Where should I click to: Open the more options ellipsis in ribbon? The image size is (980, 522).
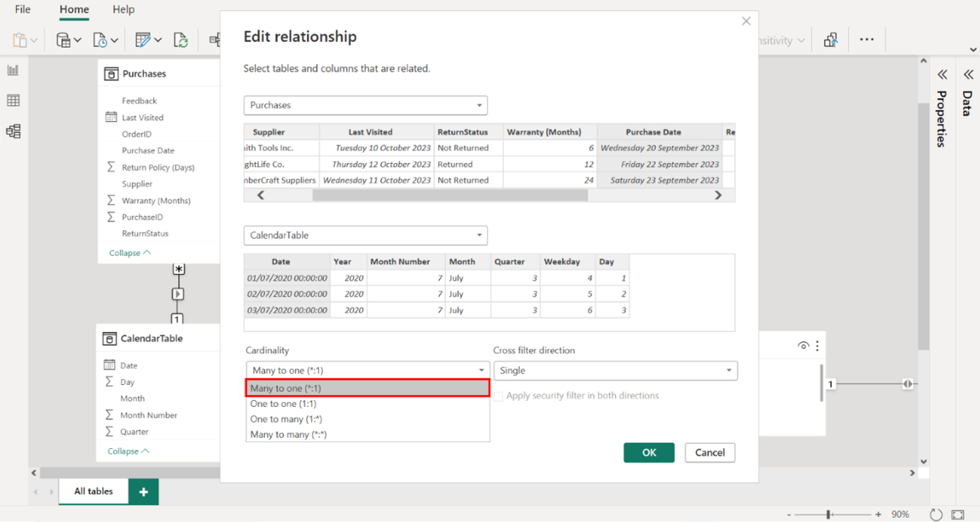pyautogui.click(x=866, y=40)
